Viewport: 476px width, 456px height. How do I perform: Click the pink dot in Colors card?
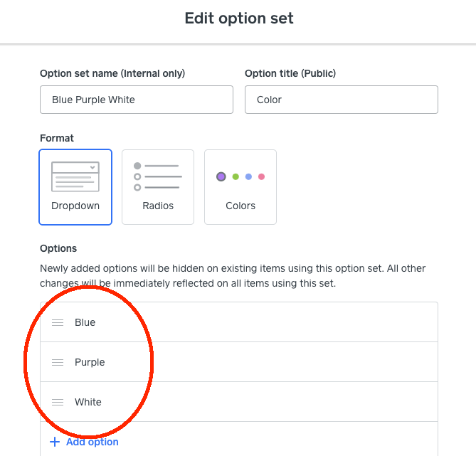261,176
